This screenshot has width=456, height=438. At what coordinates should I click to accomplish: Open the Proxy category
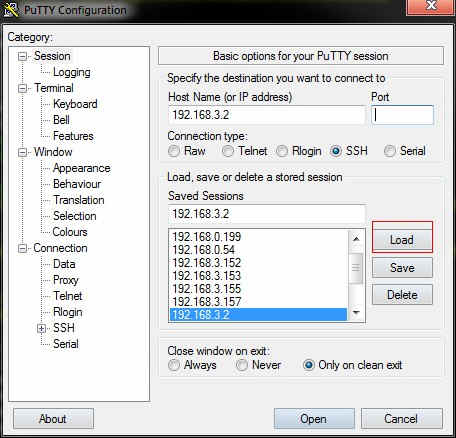[x=66, y=280]
